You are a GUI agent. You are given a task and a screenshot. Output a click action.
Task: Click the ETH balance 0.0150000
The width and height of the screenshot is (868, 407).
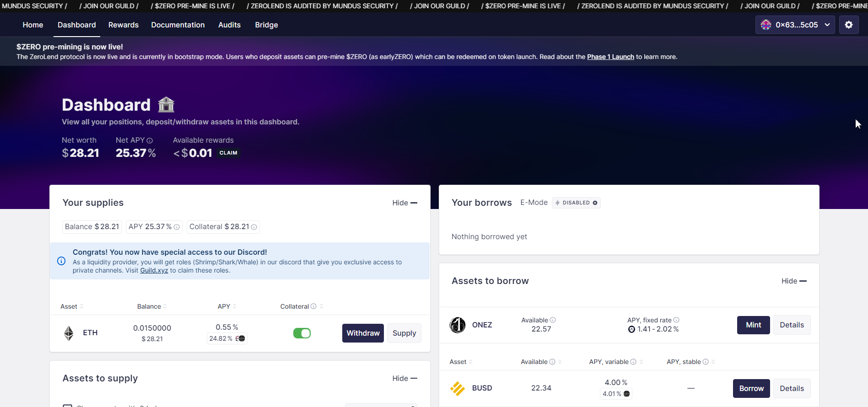(x=152, y=328)
